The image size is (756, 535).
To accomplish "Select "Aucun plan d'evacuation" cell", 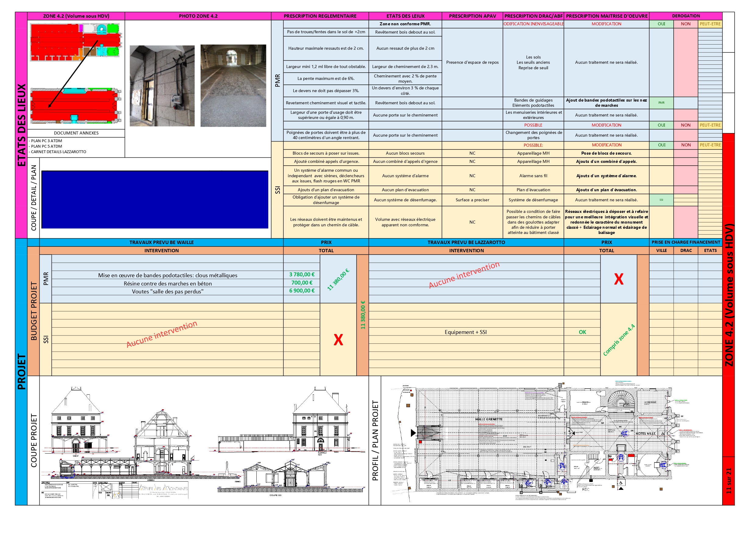I will click(x=405, y=190).
